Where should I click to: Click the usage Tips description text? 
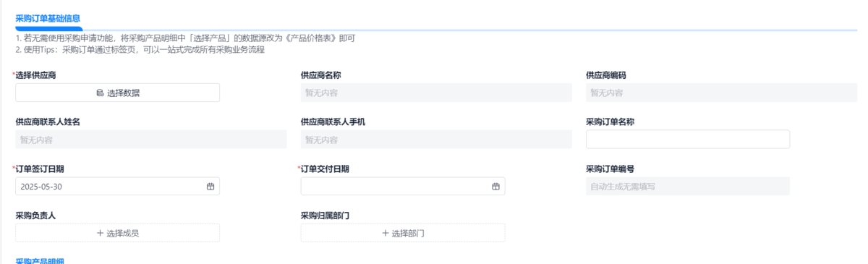pos(140,50)
